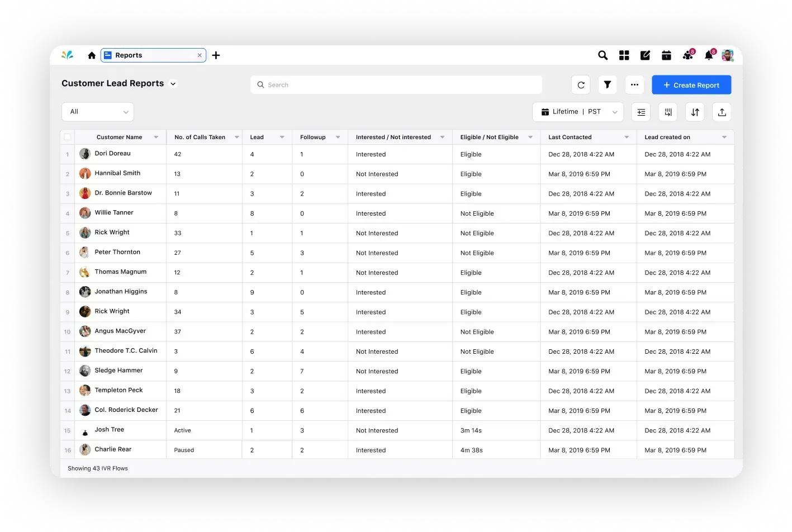Select all rows using the header checkbox
Viewport: 792px width, 532px height.
tap(67, 137)
